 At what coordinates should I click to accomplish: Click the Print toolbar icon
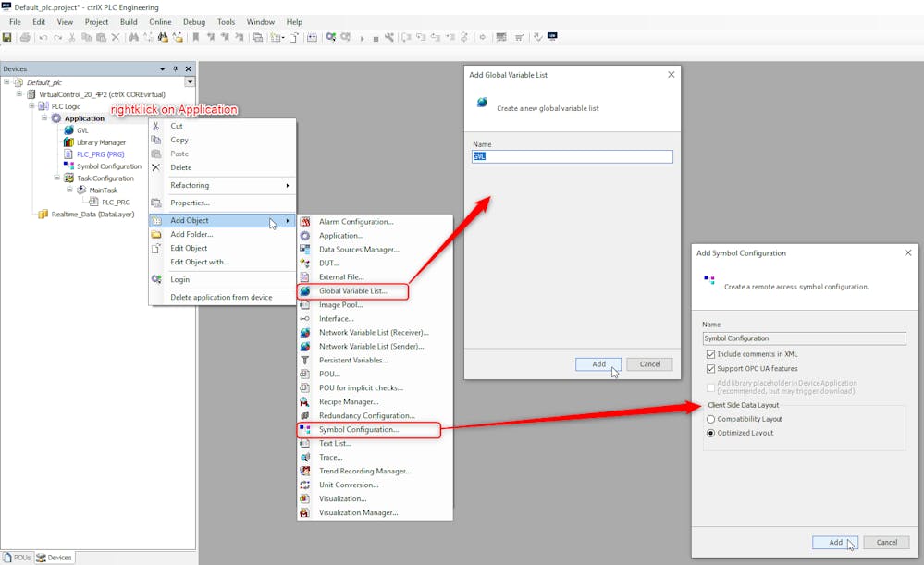point(25,37)
